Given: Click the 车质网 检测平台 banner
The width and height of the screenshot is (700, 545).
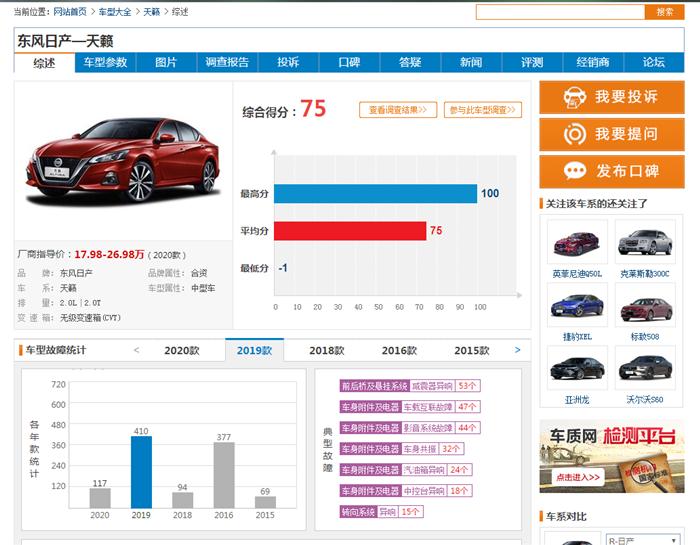Looking at the screenshot, I should 612,456.
